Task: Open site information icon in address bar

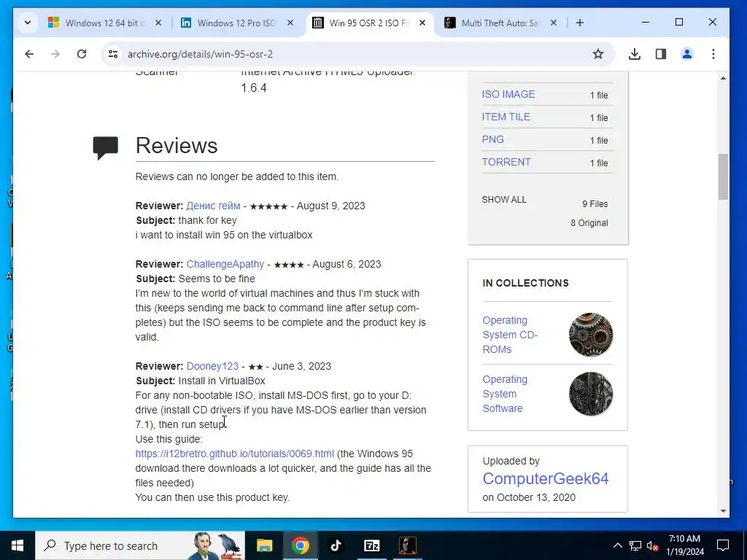Action: tap(113, 54)
